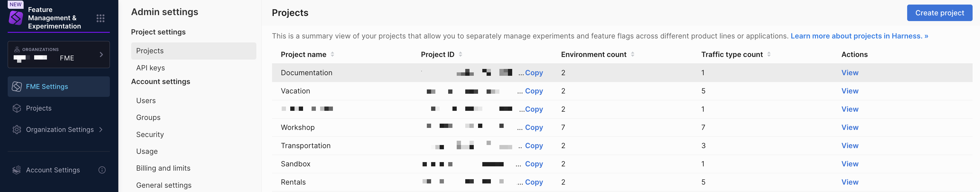Select the Sandbox project row

point(296,164)
